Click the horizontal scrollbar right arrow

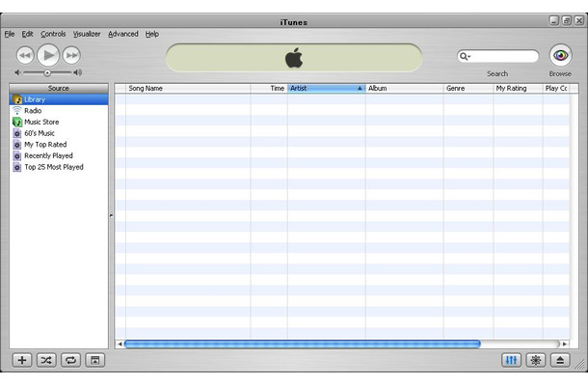tap(565, 344)
